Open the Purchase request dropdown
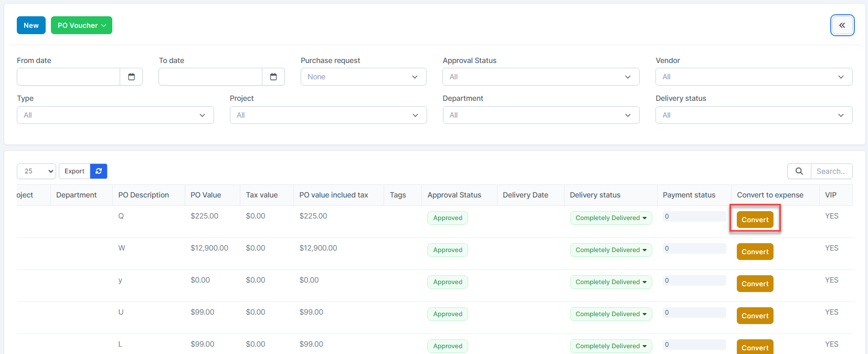Screen dimensions: 868x354 point(363,77)
